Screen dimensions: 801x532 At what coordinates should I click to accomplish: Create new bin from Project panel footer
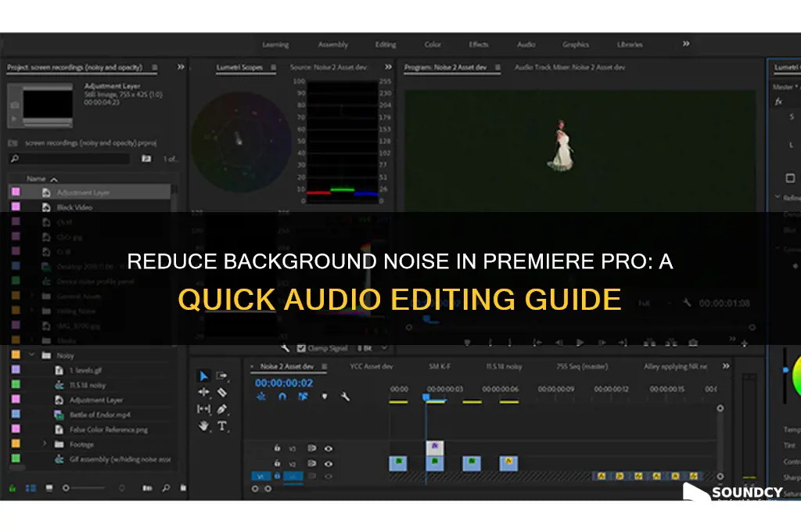(183, 488)
